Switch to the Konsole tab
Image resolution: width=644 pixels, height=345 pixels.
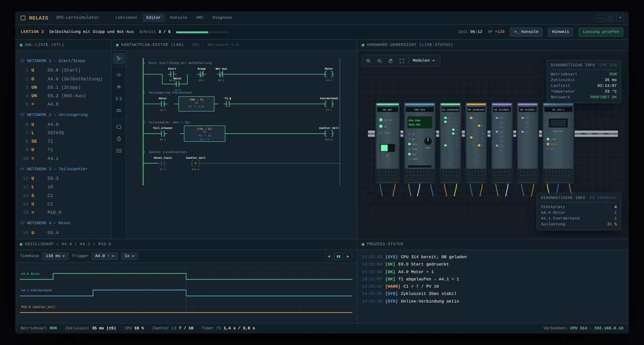coord(178,18)
